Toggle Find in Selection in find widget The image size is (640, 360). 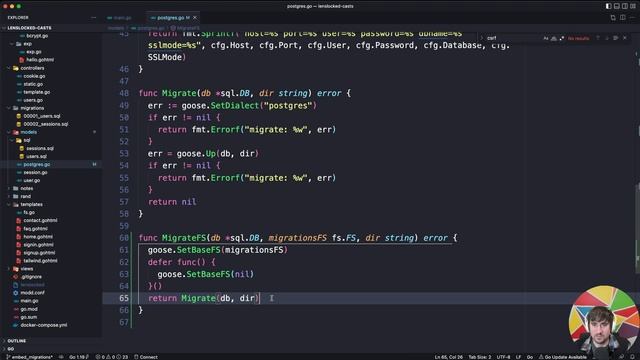(616, 38)
